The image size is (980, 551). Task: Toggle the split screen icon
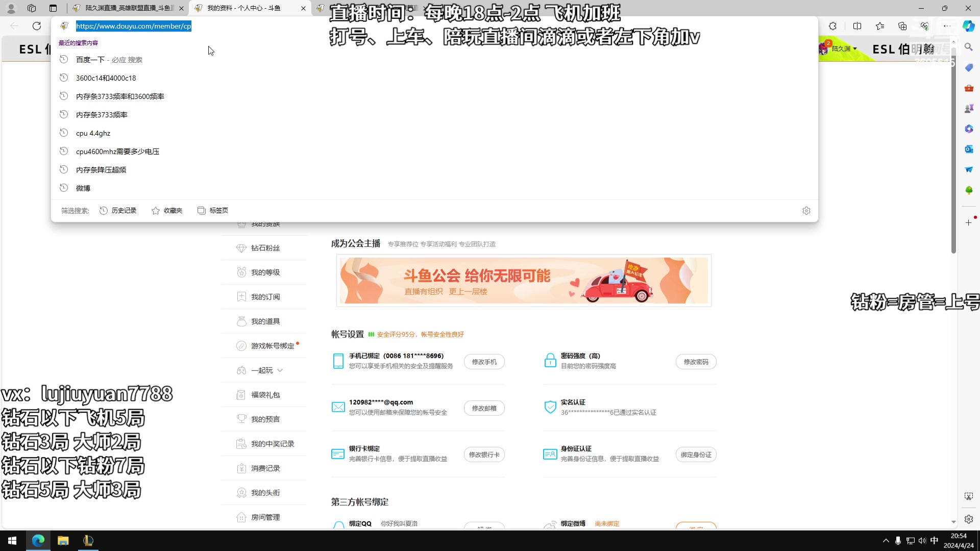[x=857, y=26]
